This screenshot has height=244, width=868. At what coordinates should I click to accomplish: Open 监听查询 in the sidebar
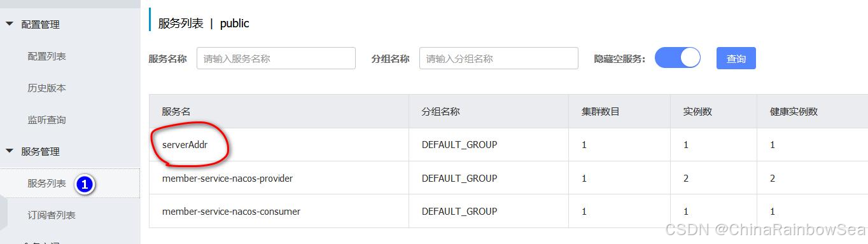46,119
